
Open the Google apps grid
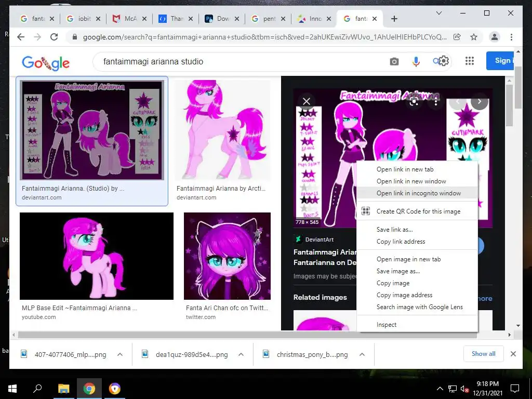470,61
